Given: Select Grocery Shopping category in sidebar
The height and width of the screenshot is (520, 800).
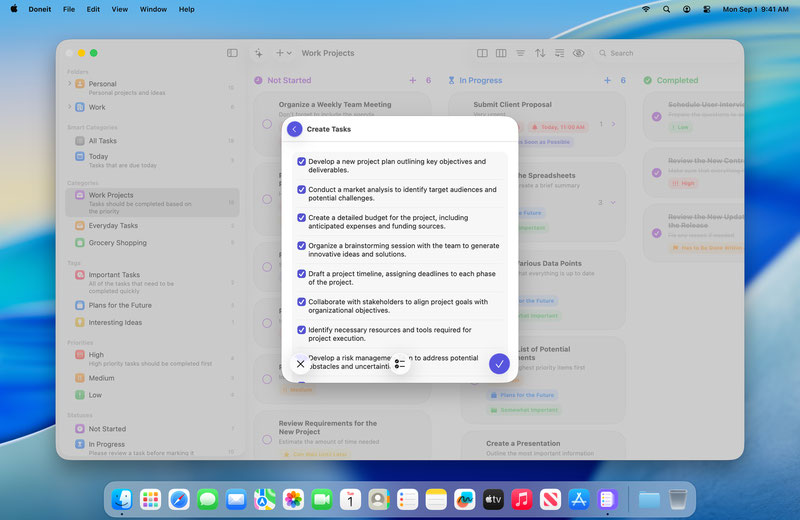Looking at the screenshot, I should pos(118,242).
